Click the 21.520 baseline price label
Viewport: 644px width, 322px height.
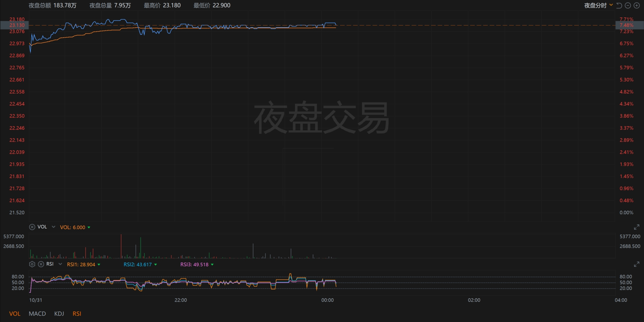pos(17,213)
